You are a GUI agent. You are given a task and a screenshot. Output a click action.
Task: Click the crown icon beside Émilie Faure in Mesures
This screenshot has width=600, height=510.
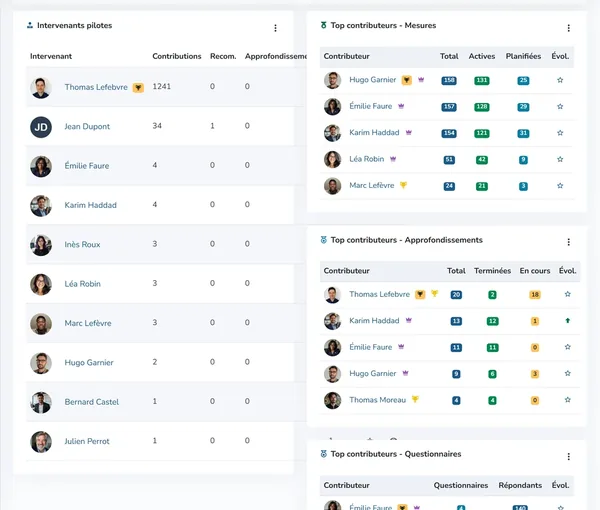point(401,106)
